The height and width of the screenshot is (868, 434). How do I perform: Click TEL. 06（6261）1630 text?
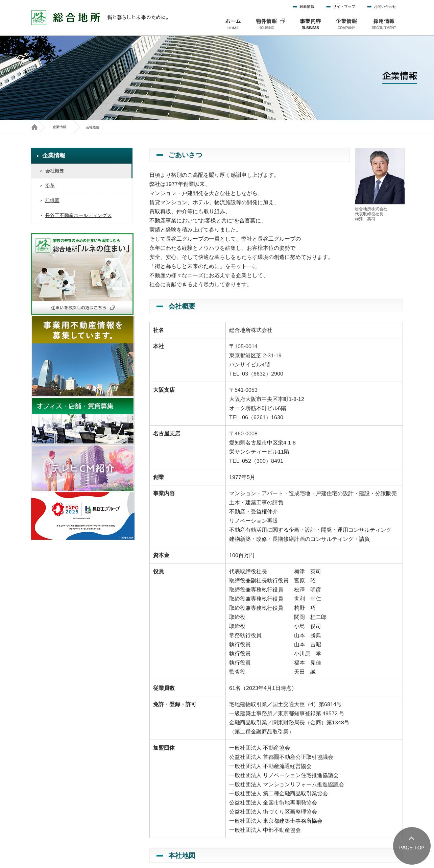pos(256,417)
